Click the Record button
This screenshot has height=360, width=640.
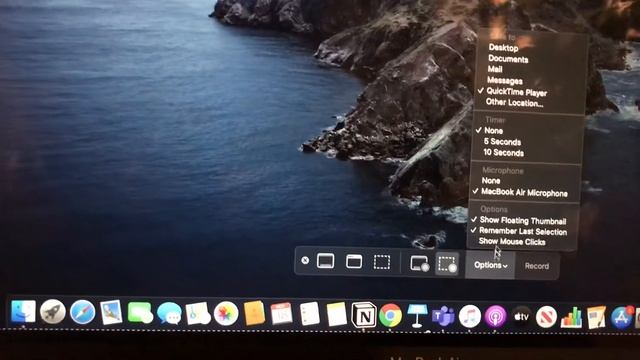tap(537, 266)
